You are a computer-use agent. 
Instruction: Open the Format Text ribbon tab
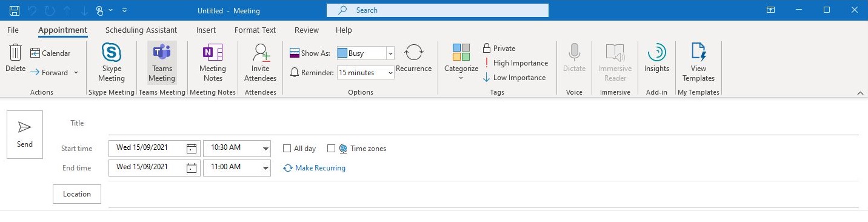coord(255,30)
